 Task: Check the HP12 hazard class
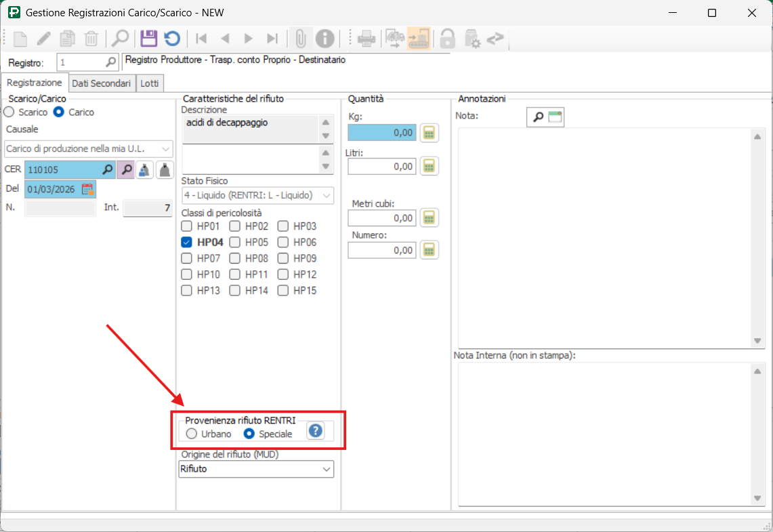(x=283, y=274)
